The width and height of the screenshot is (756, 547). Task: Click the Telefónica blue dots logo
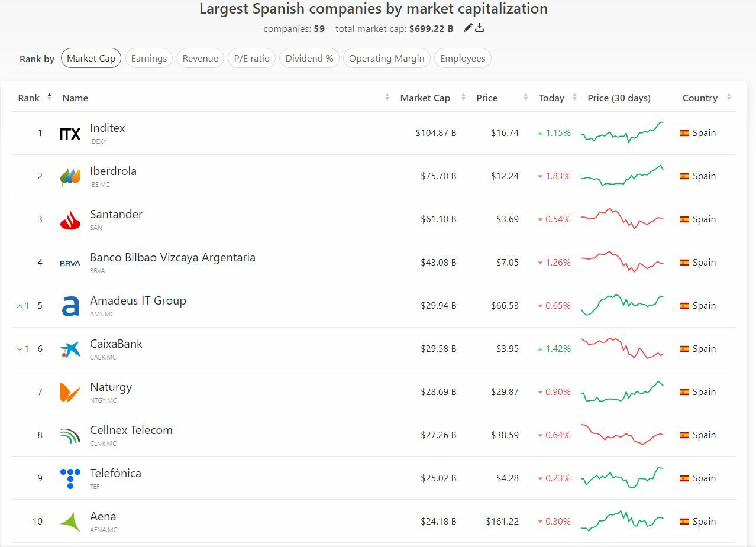tap(70, 478)
